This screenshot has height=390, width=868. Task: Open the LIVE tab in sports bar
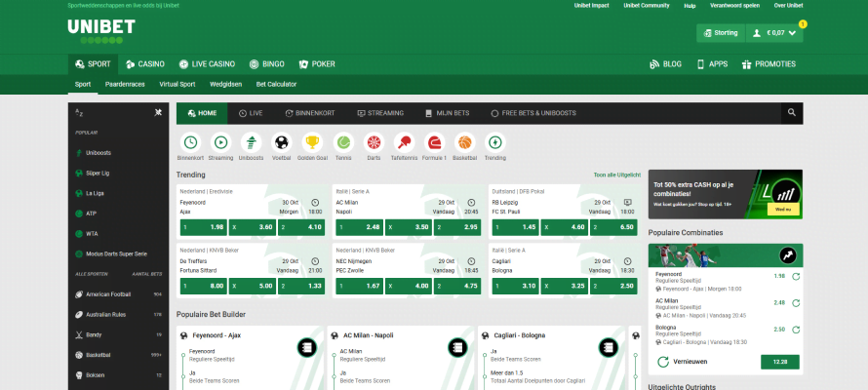pos(251,113)
